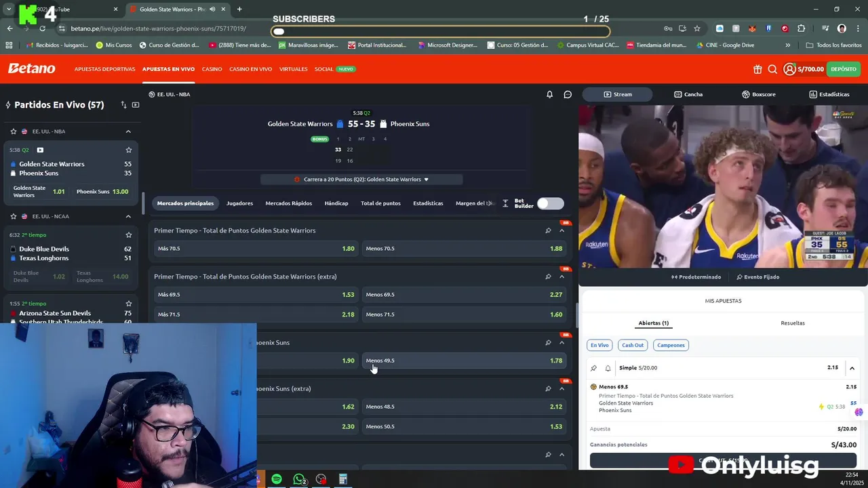Collapse the EE. UU. - NCAA league section
This screenshot has width=868, height=488.
[x=128, y=216]
